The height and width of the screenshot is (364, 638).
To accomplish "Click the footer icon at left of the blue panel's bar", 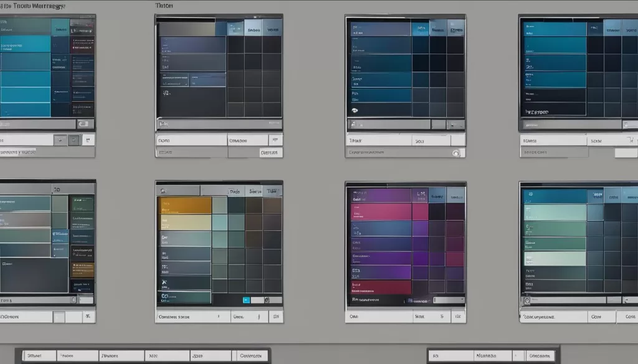I will tap(353, 124).
